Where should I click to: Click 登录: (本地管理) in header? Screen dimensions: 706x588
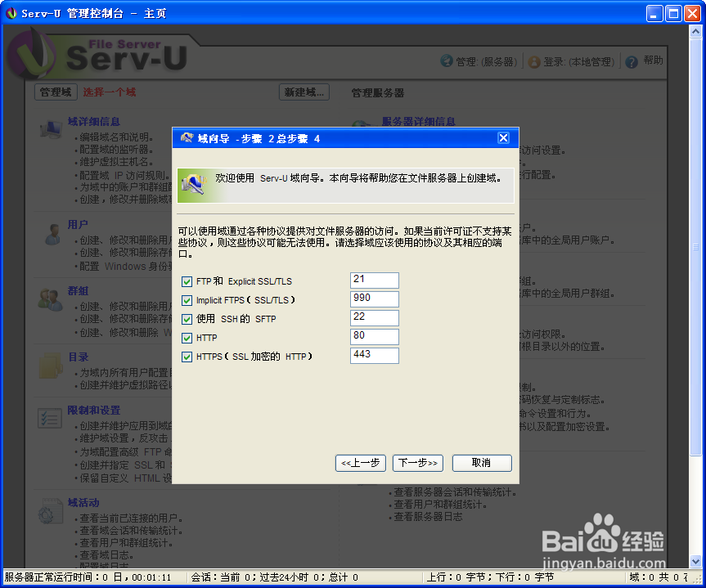579,61
